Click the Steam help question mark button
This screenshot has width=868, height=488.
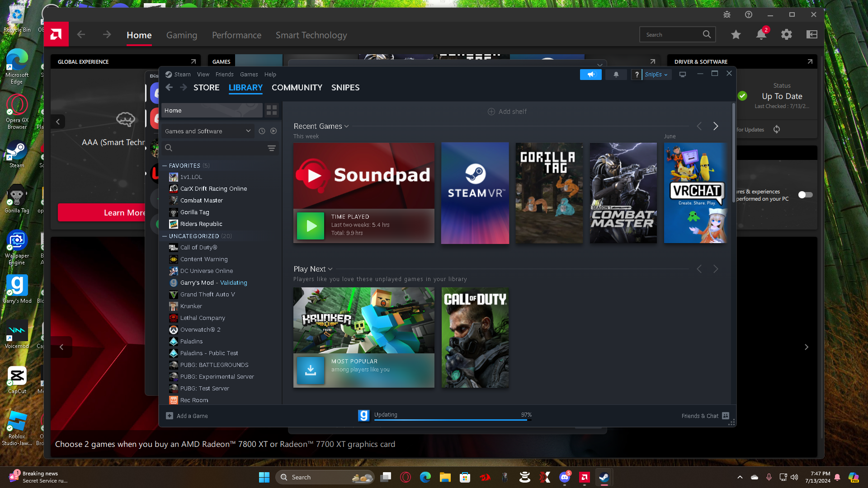[637, 75]
